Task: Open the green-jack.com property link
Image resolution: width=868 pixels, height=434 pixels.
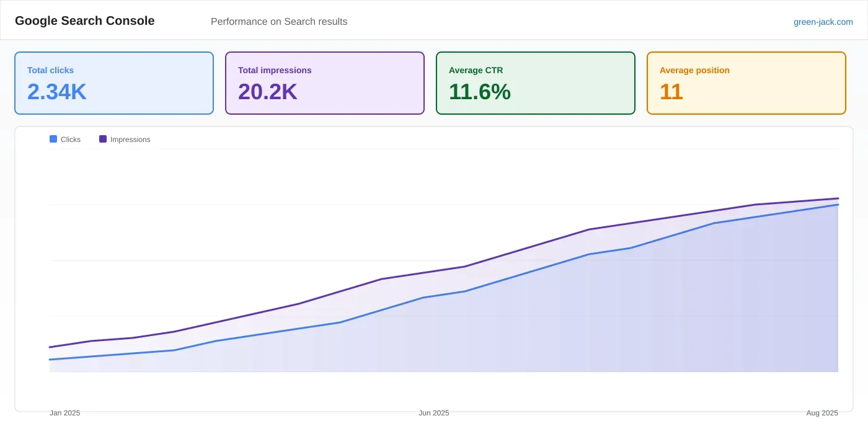Action: pos(823,22)
